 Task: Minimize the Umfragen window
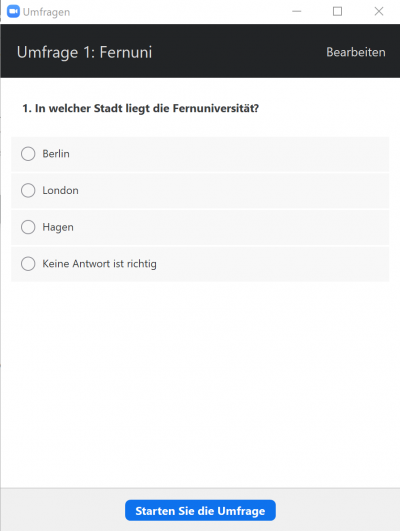click(296, 12)
